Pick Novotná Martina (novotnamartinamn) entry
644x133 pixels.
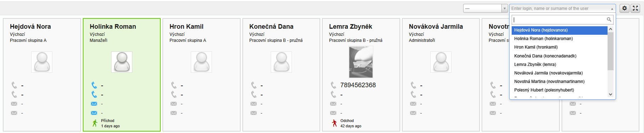pyautogui.click(x=559, y=82)
